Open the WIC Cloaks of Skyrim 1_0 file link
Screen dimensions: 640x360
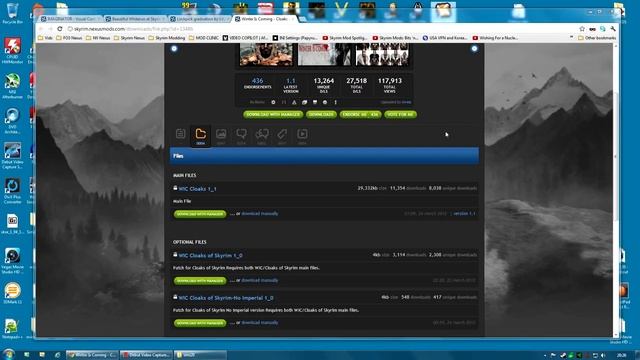pyautogui.click(x=210, y=256)
